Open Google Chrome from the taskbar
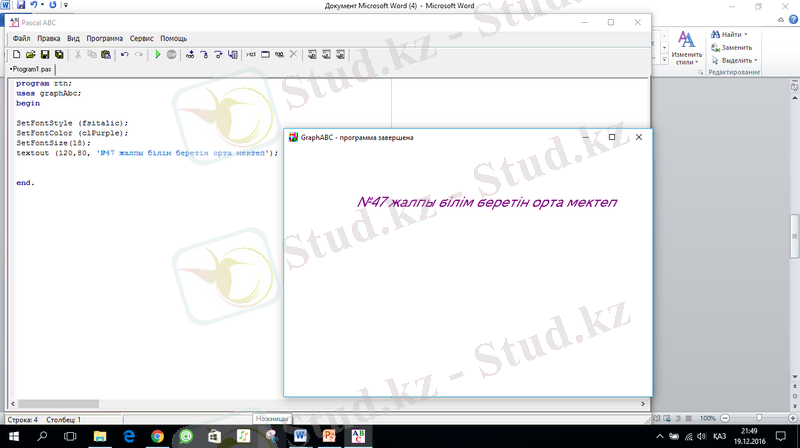800x448 pixels. (158, 437)
